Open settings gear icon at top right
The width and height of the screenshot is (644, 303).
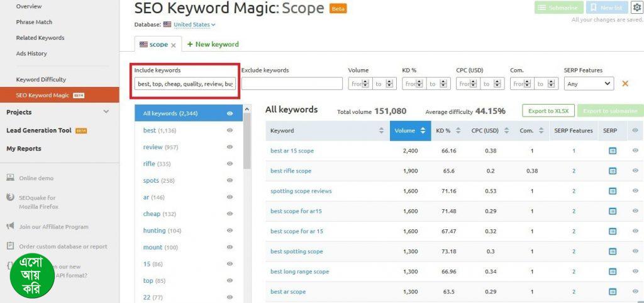click(x=636, y=8)
